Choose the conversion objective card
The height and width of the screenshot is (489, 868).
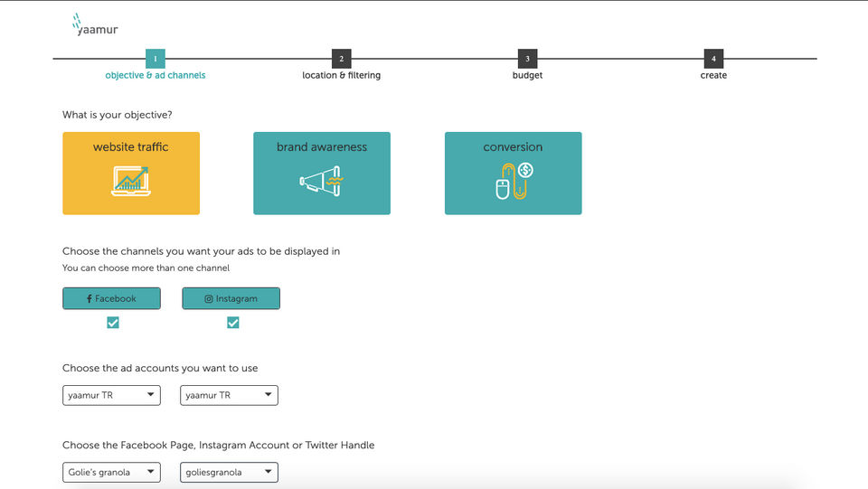pos(514,174)
